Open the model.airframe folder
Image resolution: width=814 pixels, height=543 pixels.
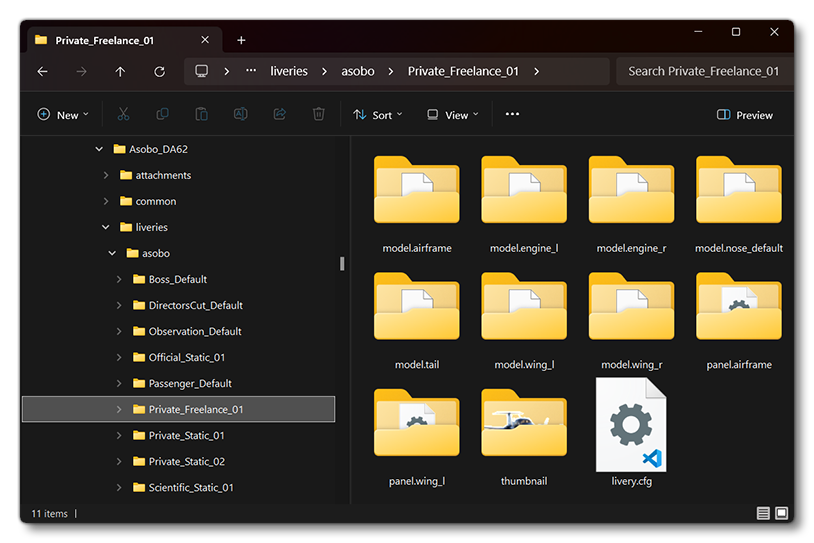point(417,205)
